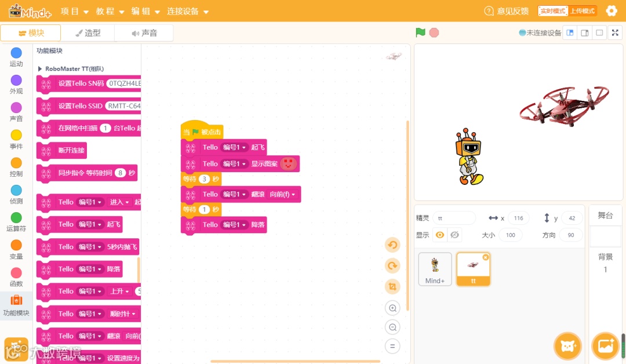Edit the x coordinate field 116
The image size is (626, 364).
point(518,218)
